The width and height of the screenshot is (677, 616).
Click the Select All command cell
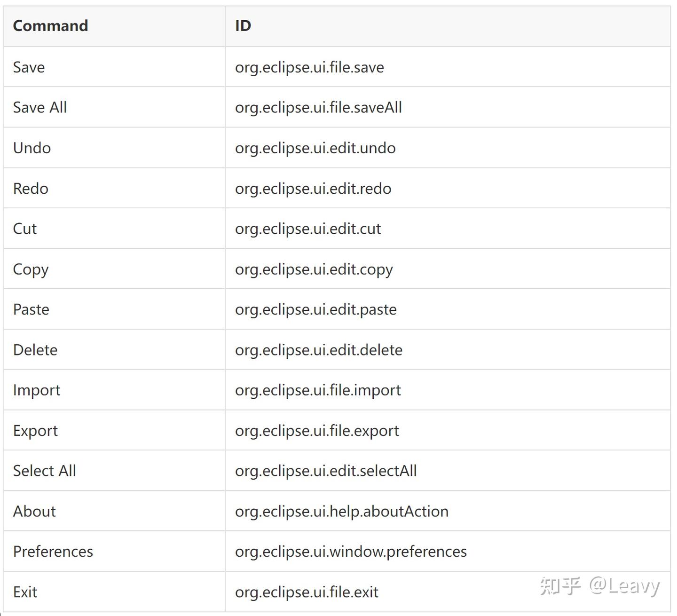45,471
